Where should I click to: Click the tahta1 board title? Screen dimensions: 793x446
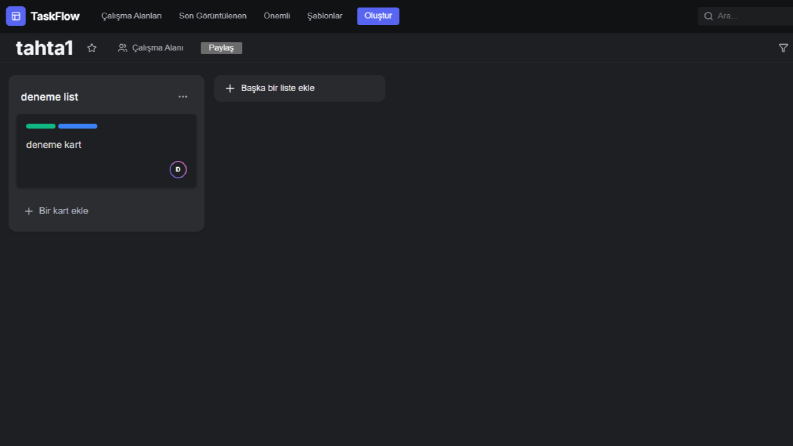coord(45,48)
